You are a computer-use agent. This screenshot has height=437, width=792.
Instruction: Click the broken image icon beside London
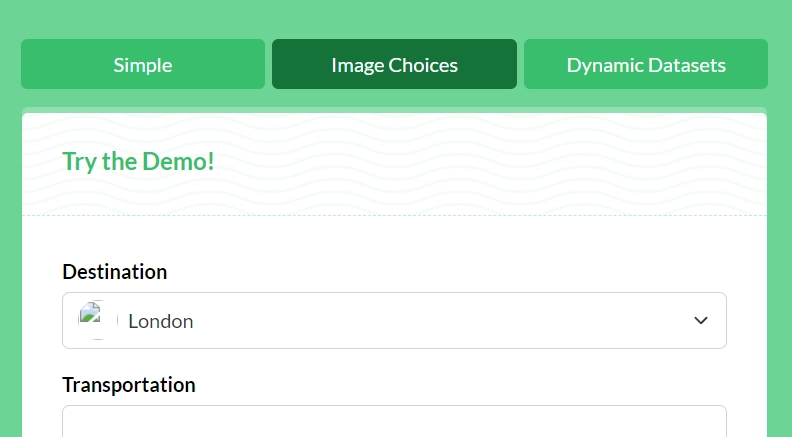97,321
